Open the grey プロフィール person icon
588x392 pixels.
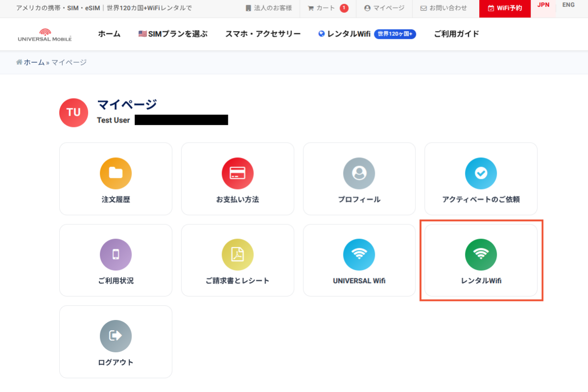coord(359,173)
